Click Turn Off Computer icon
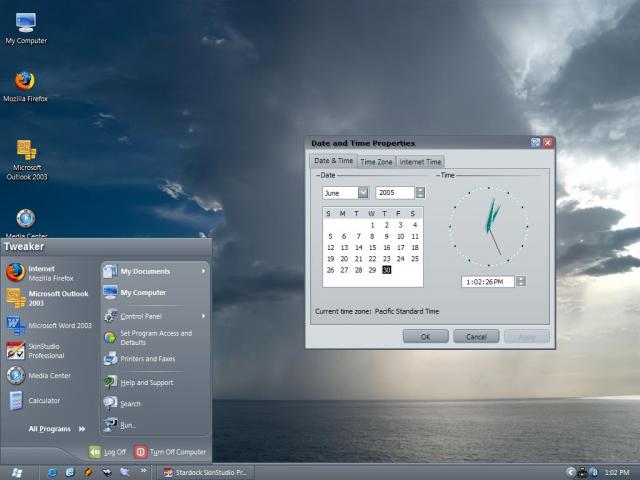The width and height of the screenshot is (640, 480). [141, 452]
